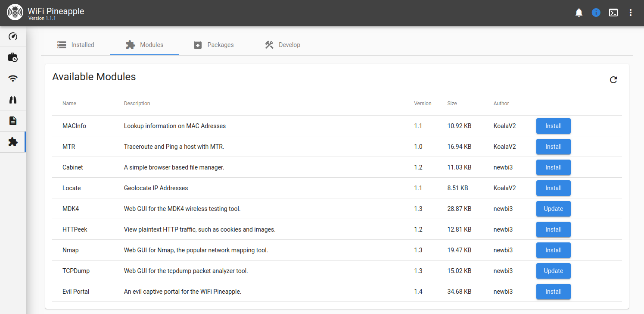Open the info icon in header

596,13
